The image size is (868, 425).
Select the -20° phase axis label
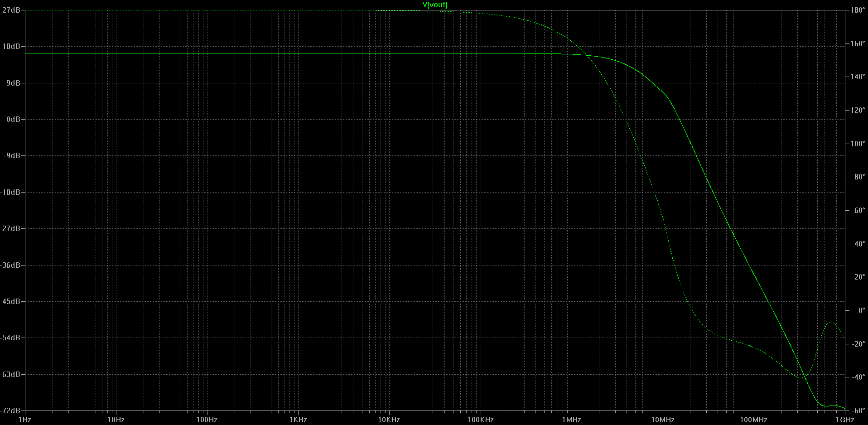(x=858, y=344)
